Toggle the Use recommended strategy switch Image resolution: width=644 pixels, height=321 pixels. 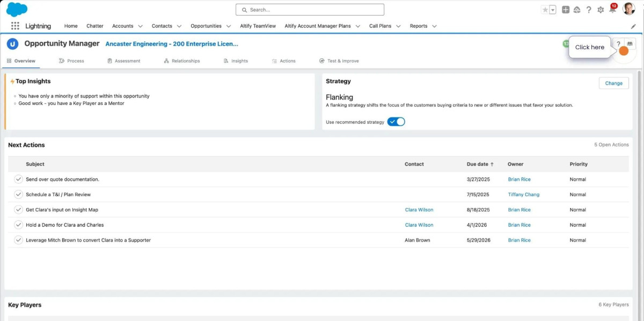point(396,122)
